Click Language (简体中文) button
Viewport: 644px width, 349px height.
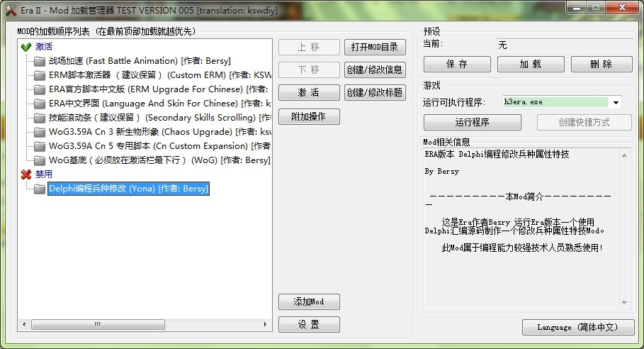577,327
